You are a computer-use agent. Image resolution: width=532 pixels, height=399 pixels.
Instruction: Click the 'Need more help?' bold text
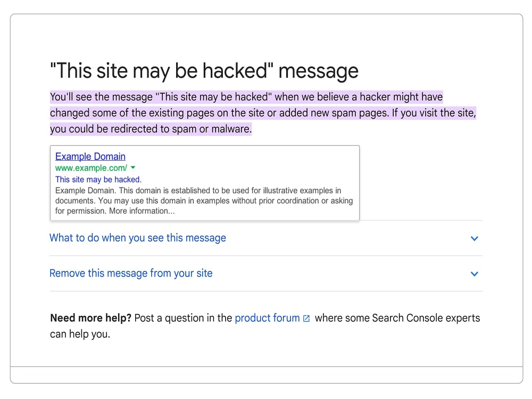[90, 318]
